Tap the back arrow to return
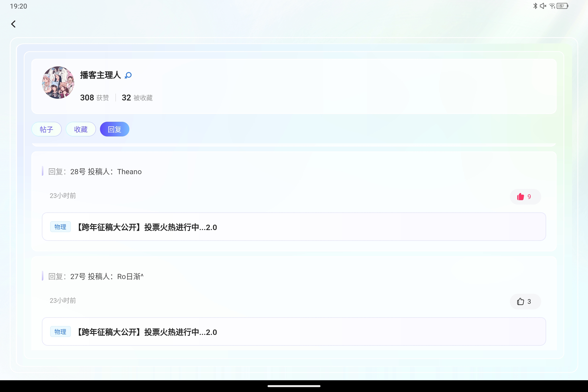Image resolution: width=588 pixels, height=392 pixels. (13, 24)
